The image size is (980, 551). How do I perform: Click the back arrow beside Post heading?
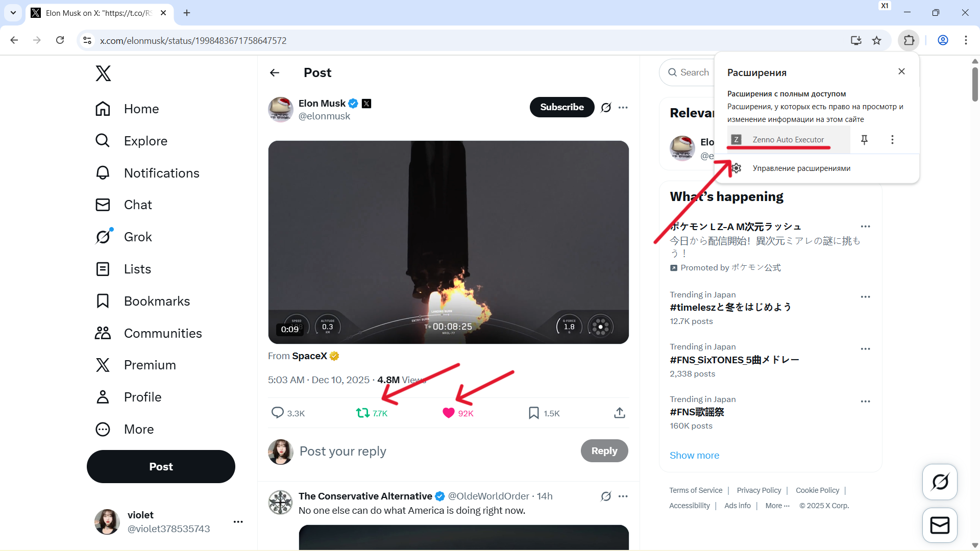pyautogui.click(x=275, y=73)
